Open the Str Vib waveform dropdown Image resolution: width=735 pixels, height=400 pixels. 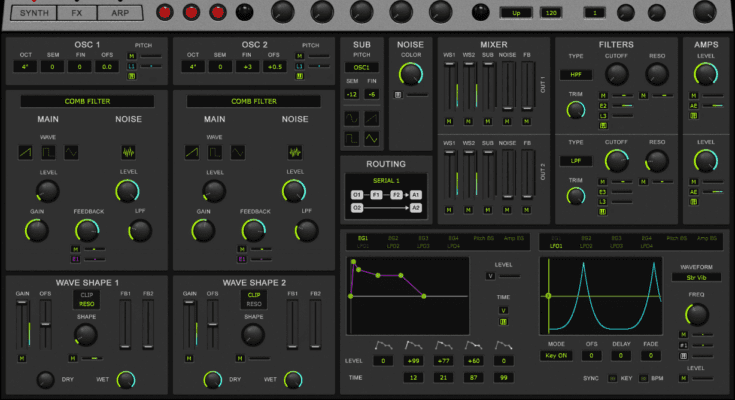(695, 277)
